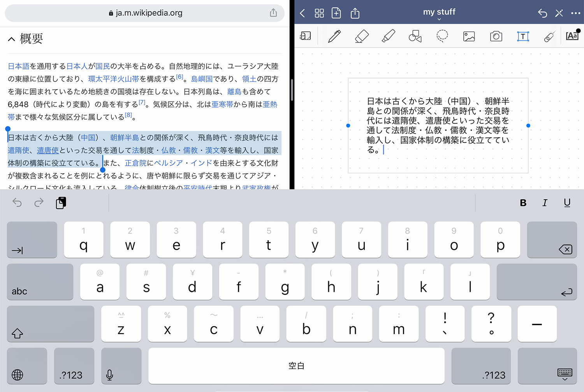The height and width of the screenshot is (392, 584).
Task: Toggle the page sidebar icon in toolbar
Action: 305,36
